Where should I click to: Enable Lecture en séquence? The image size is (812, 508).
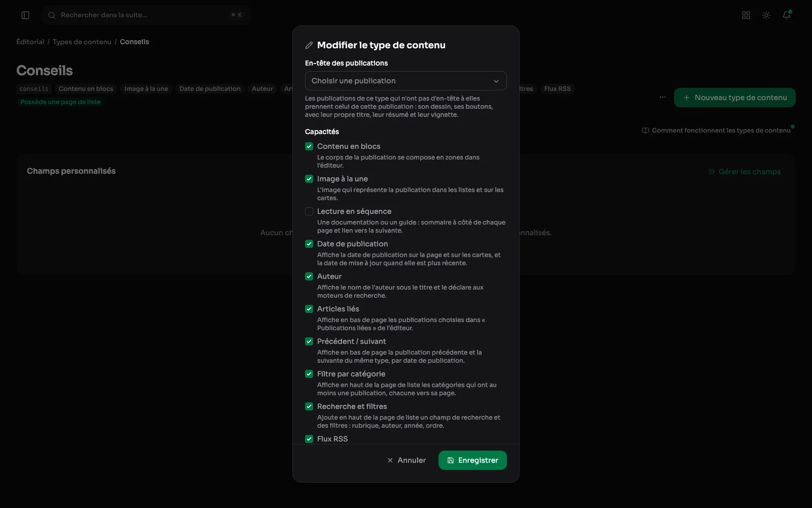tap(309, 211)
